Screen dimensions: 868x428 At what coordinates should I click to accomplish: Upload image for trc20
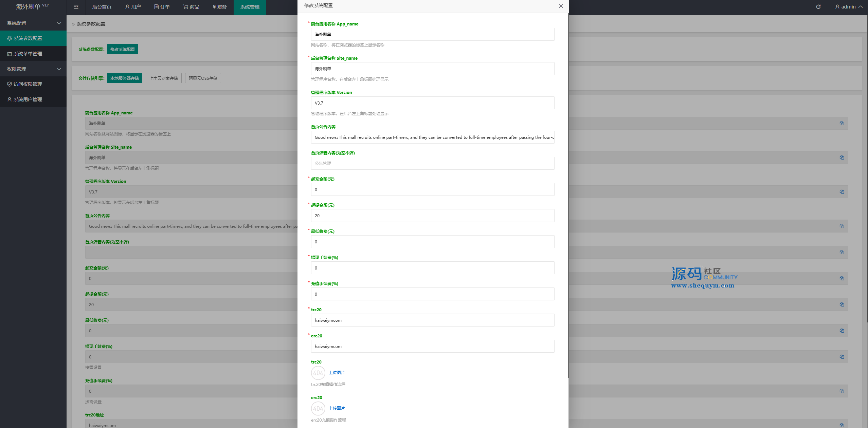pos(337,373)
